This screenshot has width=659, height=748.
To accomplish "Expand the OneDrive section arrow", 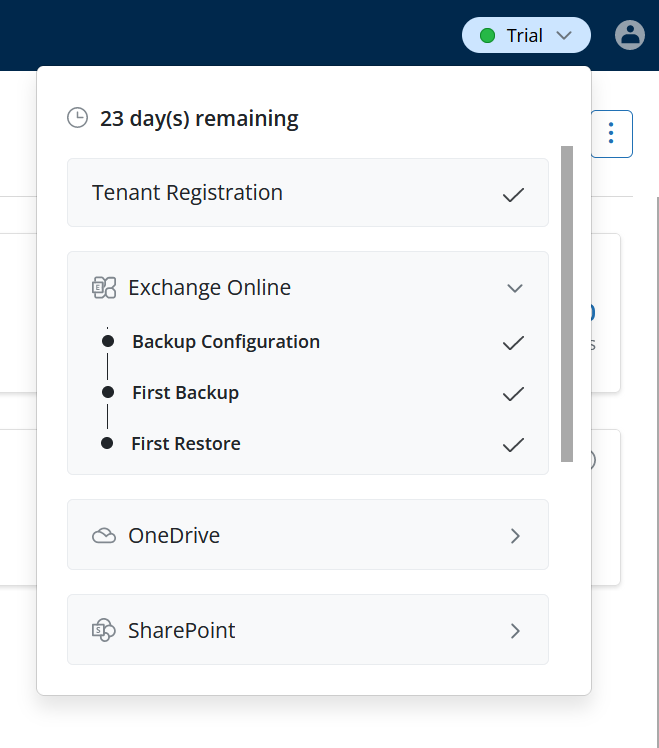I will (515, 536).
